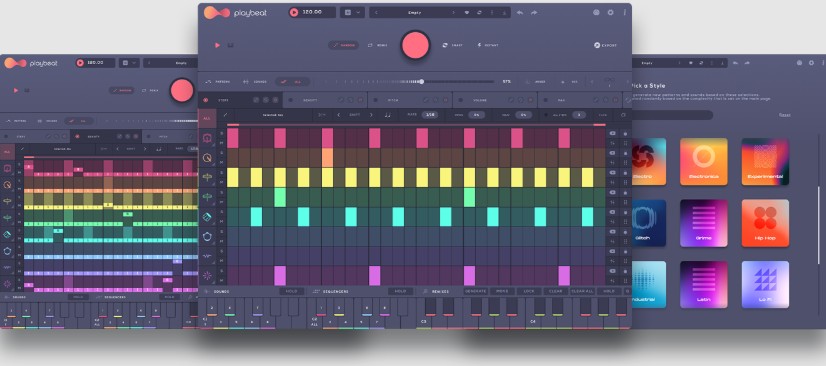Select blue tom track icon in center window

point(207,236)
